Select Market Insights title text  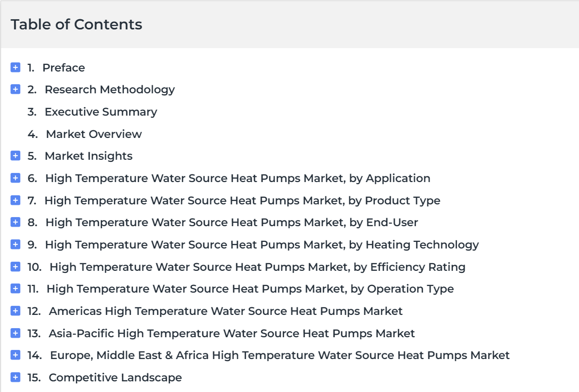[x=89, y=156]
